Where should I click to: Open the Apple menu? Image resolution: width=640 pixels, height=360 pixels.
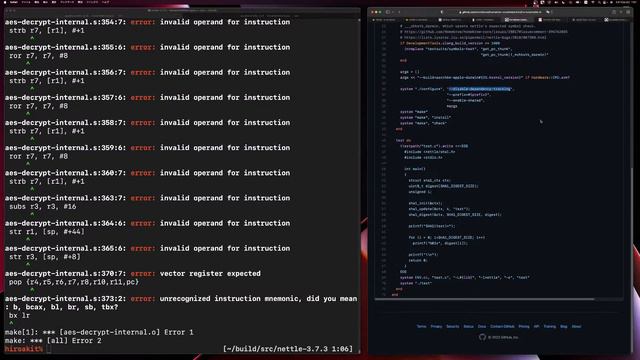[6, 2]
